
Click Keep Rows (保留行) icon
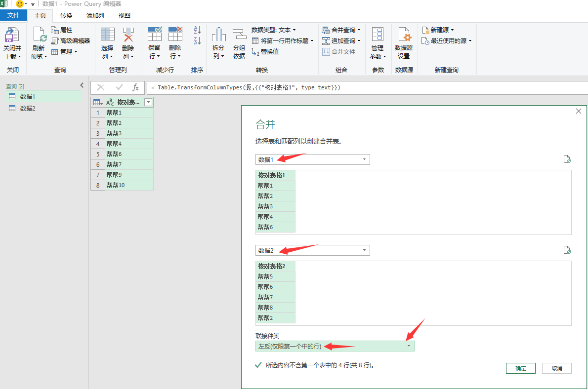[x=155, y=34]
